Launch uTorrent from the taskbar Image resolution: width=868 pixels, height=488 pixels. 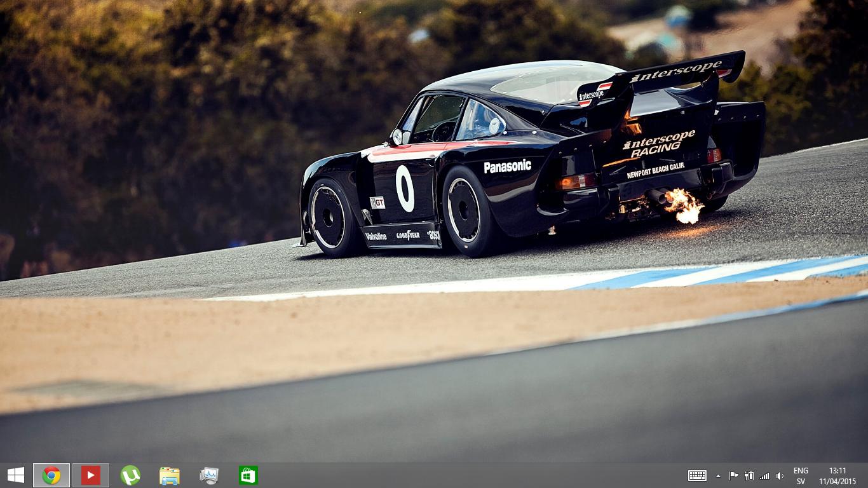click(130, 475)
